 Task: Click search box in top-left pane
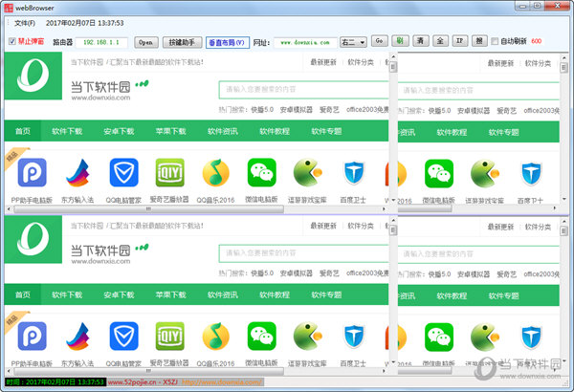pos(304,90)
